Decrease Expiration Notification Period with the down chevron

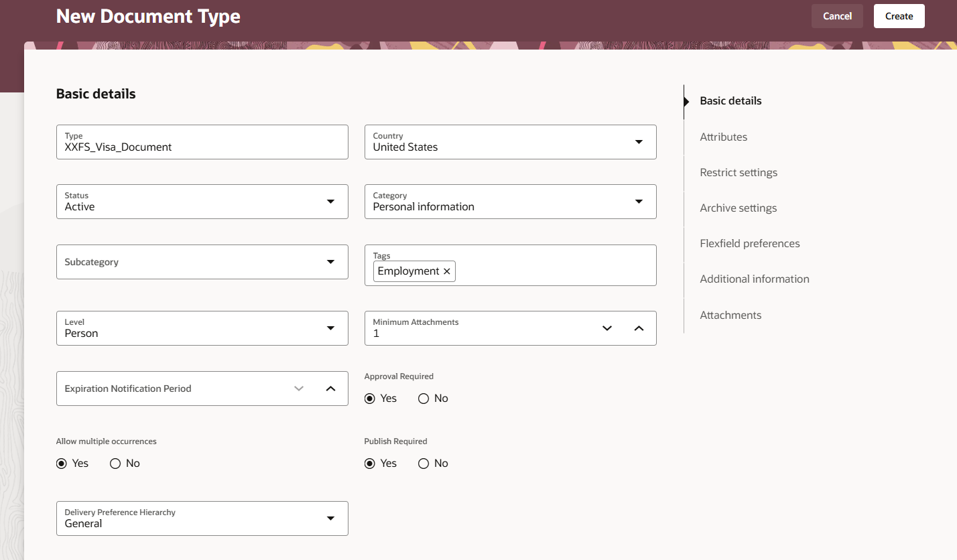tap(299, 389)
